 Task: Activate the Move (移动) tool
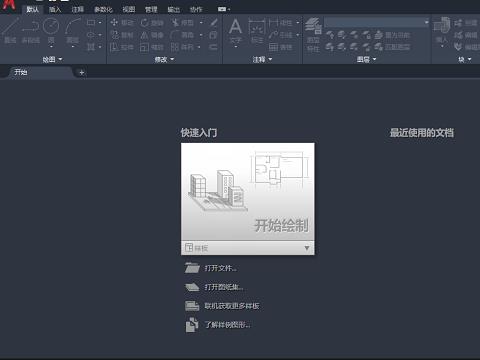pyautogui.click(x=122, y=23)
